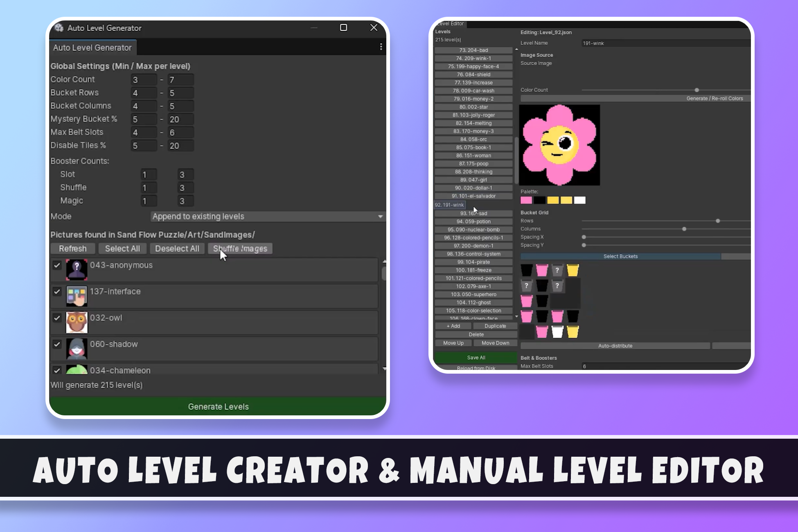This screenshot has width=798, height=532.
Task: Uncheck the 060-shadow checkbox
Action: [x=57, y=344]
